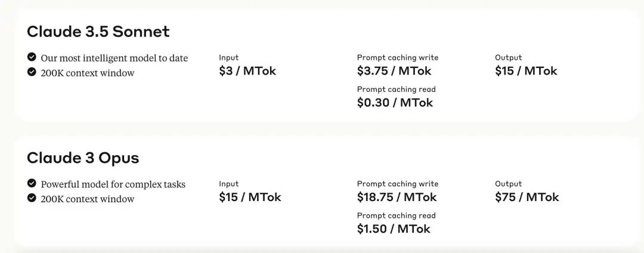
Task: Click Opus prompt caching read price $1.50
Action: tap(394, 229)
